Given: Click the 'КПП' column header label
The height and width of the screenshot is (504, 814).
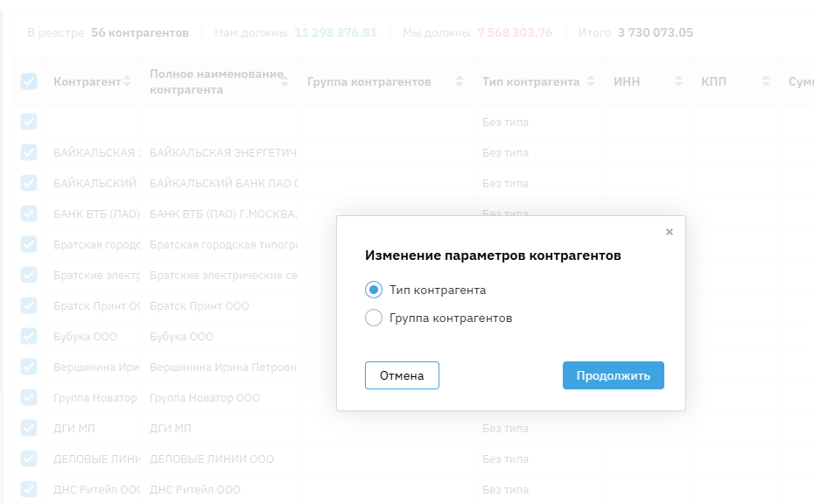Looking at the screenshot, I should 713,81.
